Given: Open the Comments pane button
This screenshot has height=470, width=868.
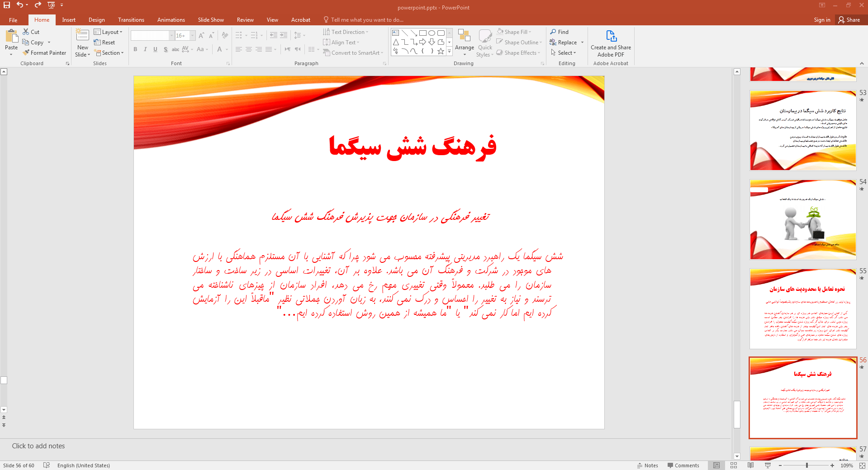Looking at the screenshot, I should click(x=683, y=465).
